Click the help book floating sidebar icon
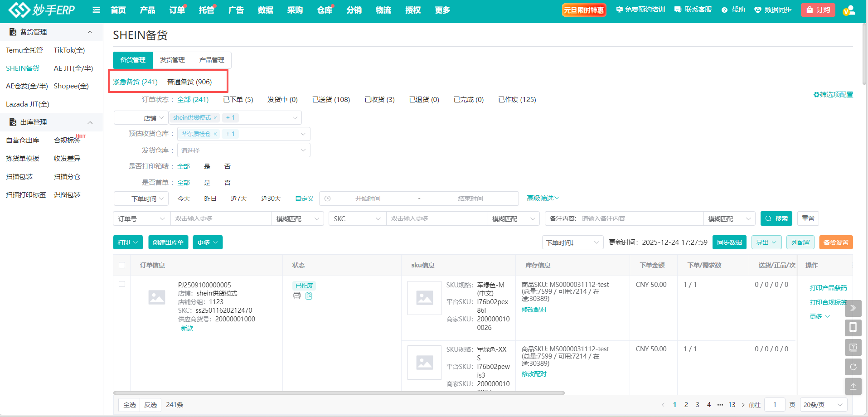Image resolution: width=868 pixels, height=417 pixels. [853, 348]
